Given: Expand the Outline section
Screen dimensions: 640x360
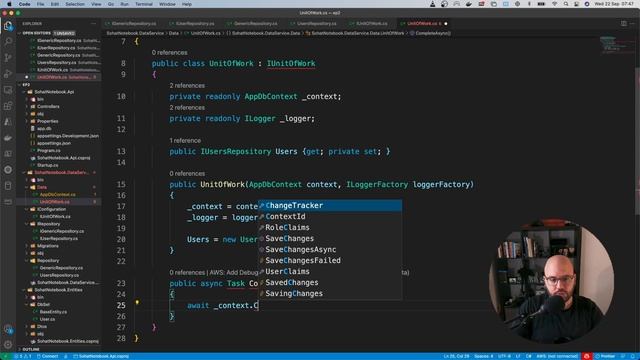Looking at the screenshot, I should pyautogui.click(x=31, y=350).
